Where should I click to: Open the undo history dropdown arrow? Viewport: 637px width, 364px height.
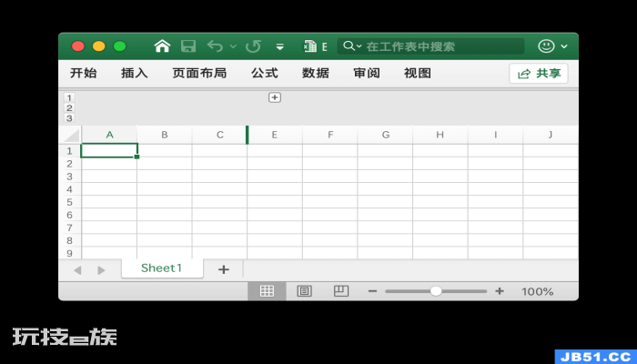point(233,46)
